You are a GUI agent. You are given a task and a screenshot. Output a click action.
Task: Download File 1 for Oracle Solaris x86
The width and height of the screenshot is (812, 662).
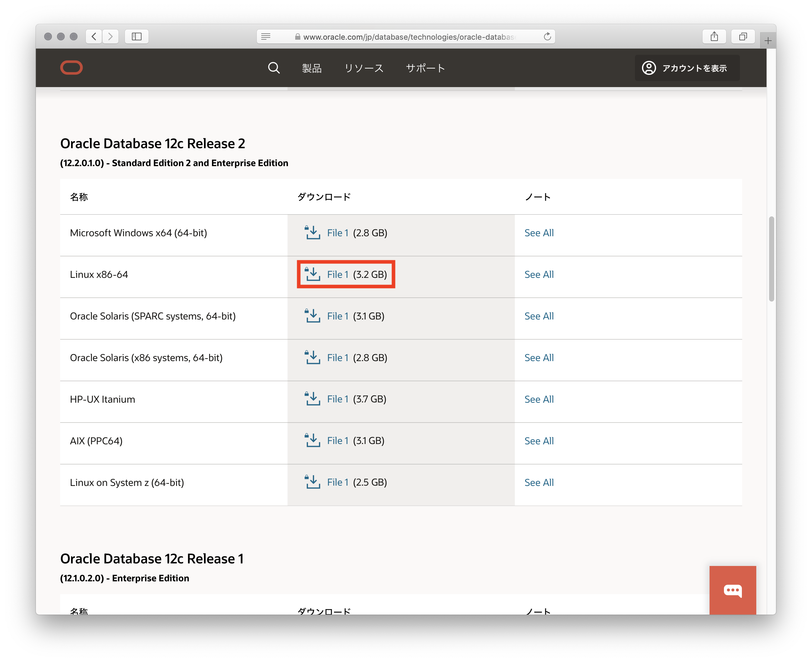click(x=337, y=357)
